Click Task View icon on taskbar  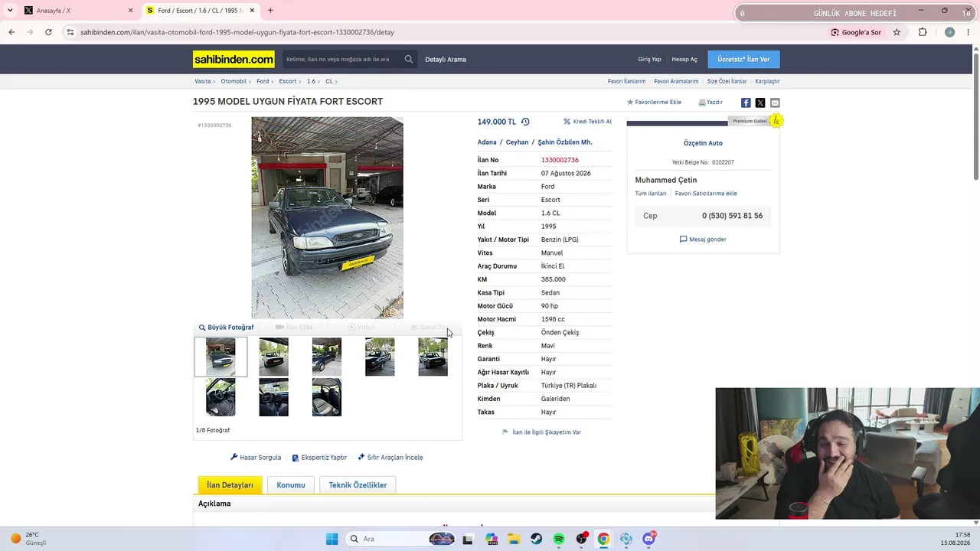pyautogui.click(x=468, y=539)
